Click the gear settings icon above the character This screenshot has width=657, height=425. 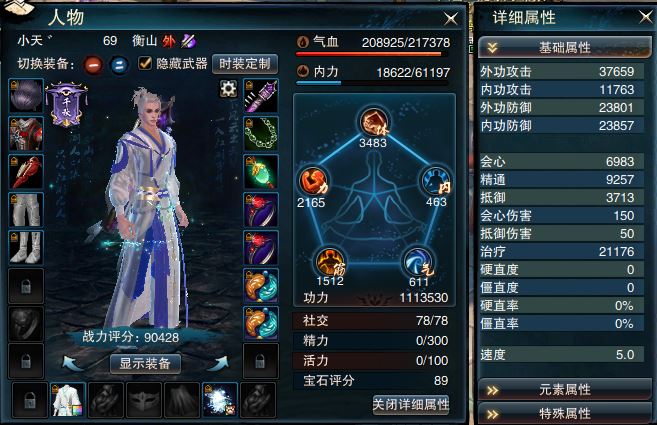tap(228, 88)
